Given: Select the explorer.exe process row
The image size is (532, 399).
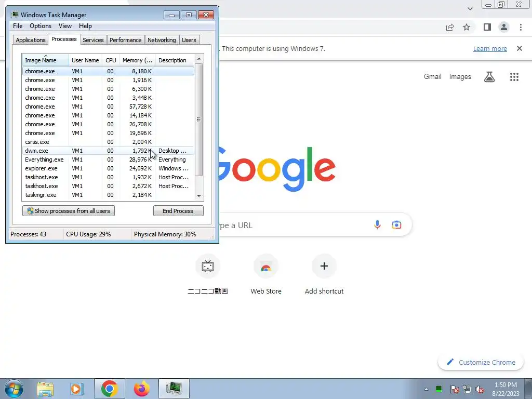Looking at the screenshot, I should 108,168.
